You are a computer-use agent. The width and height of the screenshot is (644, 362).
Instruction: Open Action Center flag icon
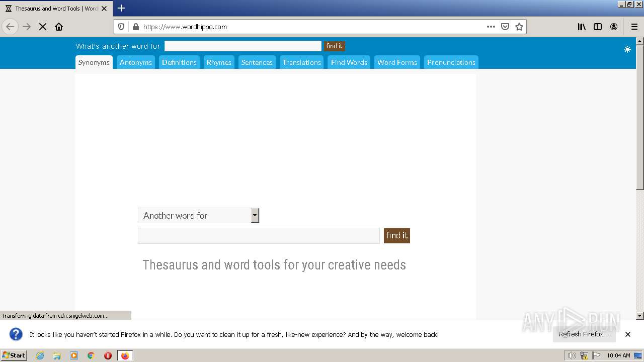pos(596,355)
